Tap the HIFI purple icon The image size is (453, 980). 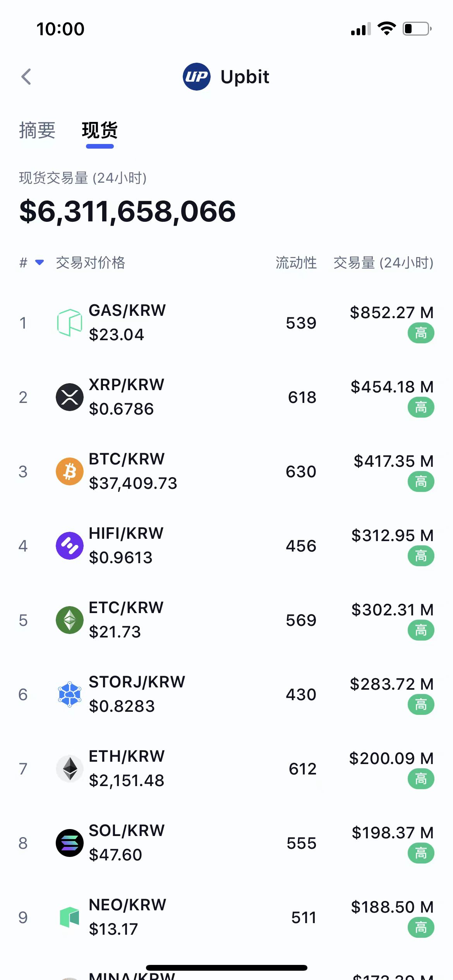pyautogui.click(x=70, y=546)
